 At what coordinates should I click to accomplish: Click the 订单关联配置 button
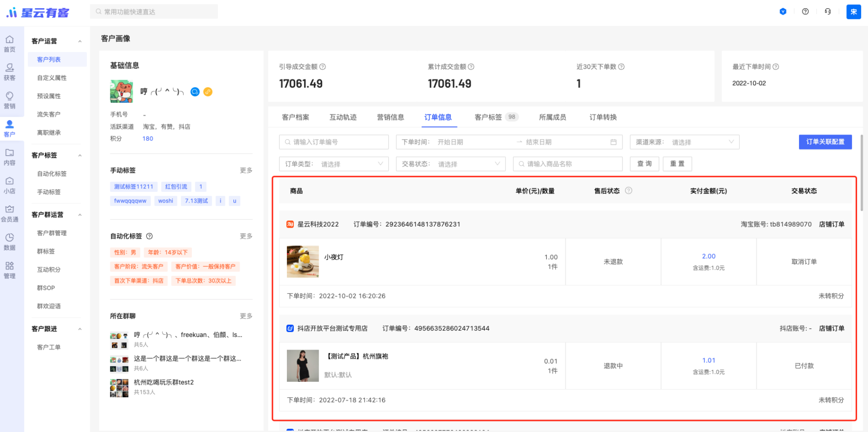[x=825, y=142]
